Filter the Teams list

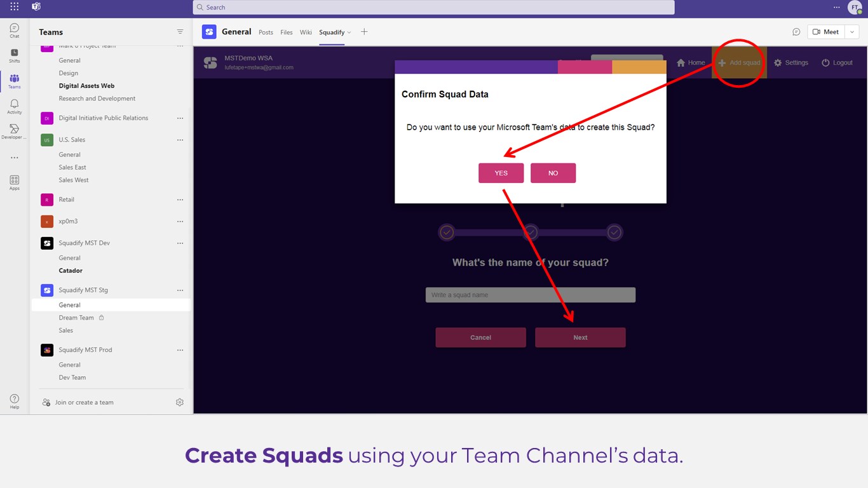click(x=180, y=32)
